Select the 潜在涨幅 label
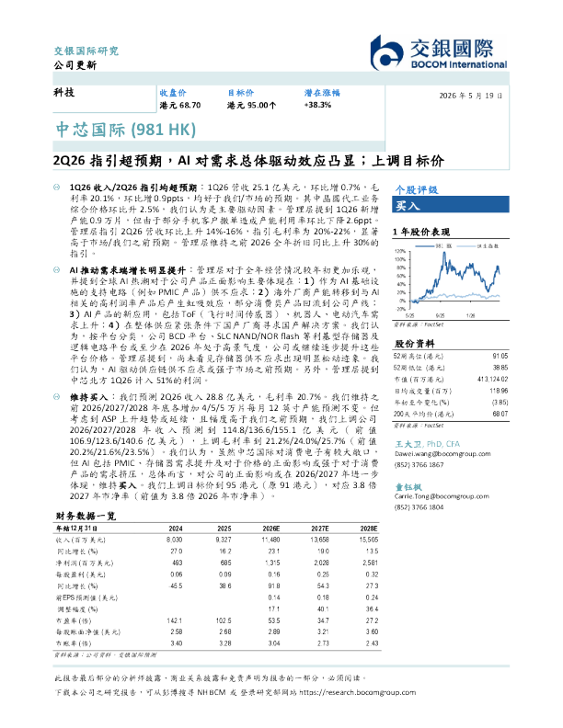 click(322, 93)
